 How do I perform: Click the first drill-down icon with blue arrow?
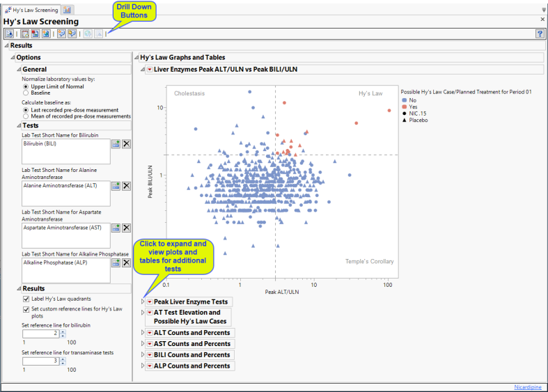pos(9,34)
